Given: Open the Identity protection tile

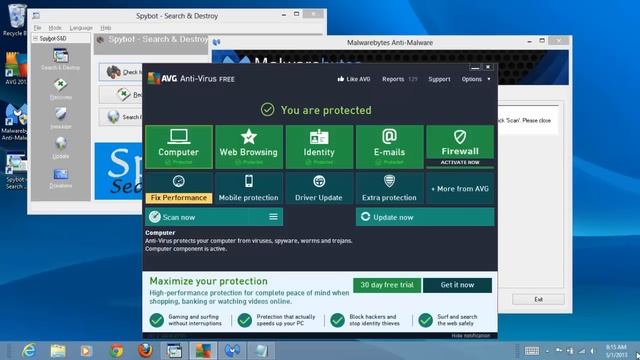Looking at the screenshot, I should [x=319, y=147].
